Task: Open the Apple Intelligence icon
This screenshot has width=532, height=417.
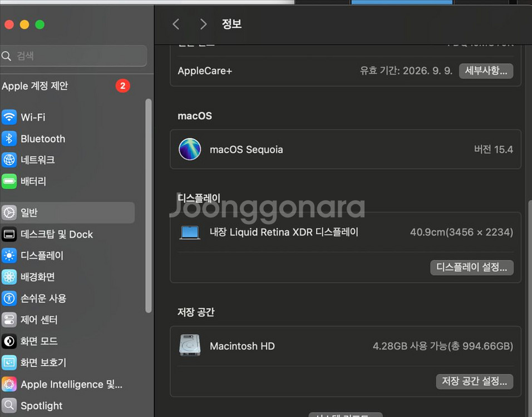Action: (x=9, y=384)
